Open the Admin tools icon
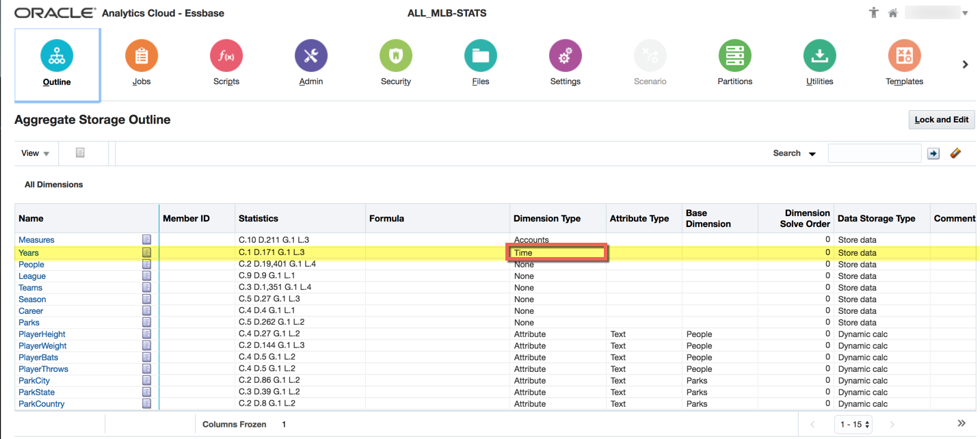 [311, 56]
